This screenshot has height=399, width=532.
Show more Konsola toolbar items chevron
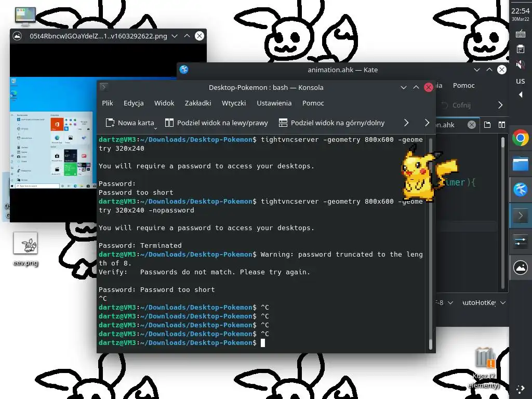click(406, 123)
